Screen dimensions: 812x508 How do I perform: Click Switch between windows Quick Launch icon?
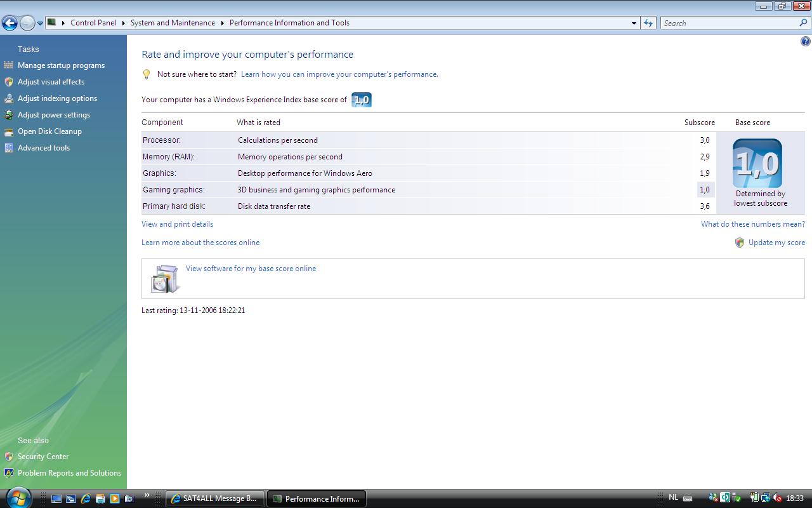click(x=71, y=499)
